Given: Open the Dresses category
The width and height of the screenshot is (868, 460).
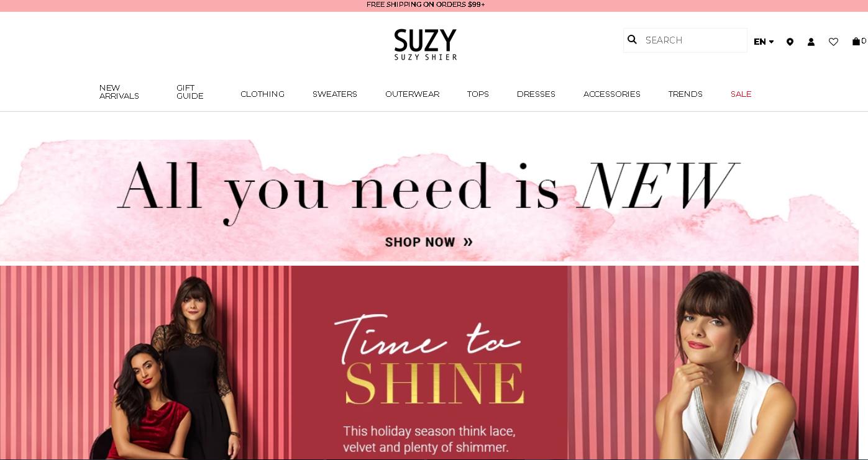Looking at the screenshot, I should (x=536, y=94).
